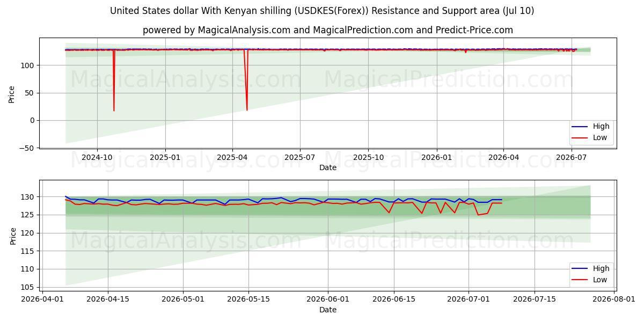Click the top chart's 2025-01 date tick label

pyautogui.click(x=165, y=157)
